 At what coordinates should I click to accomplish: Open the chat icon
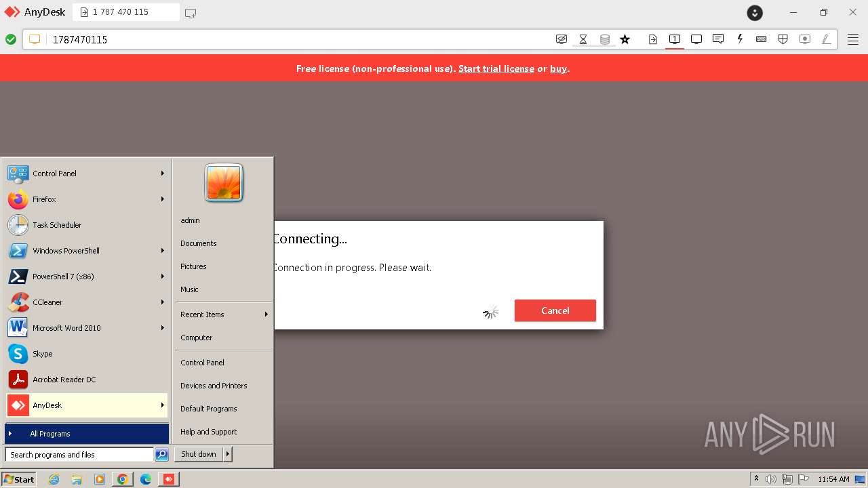pyautogui.click(x=718, y=39)
